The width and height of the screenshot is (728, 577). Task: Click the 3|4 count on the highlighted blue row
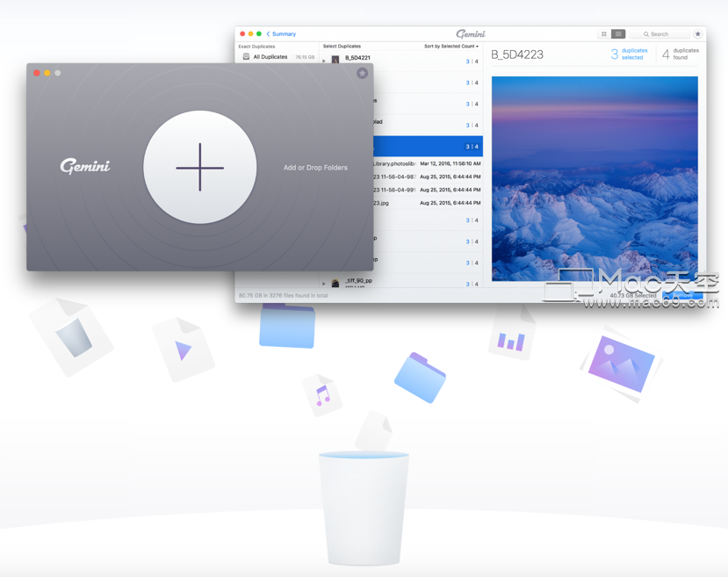pyautogui.click(x=472, y=147)
